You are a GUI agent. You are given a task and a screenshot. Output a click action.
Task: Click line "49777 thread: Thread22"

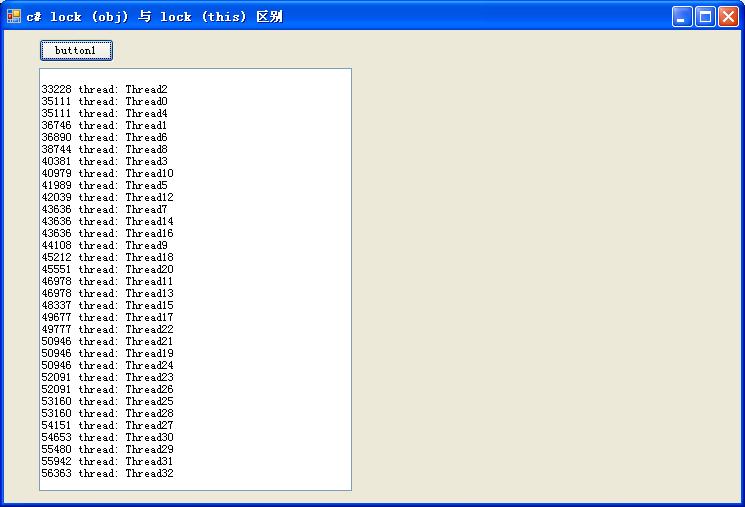click(x=107, y=329)
